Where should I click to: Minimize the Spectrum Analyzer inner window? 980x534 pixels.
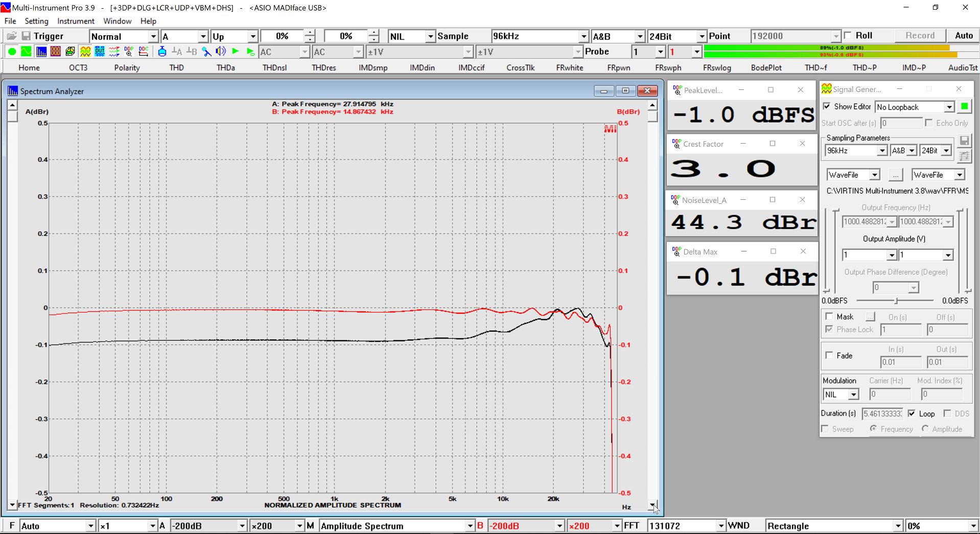[604, 91]
